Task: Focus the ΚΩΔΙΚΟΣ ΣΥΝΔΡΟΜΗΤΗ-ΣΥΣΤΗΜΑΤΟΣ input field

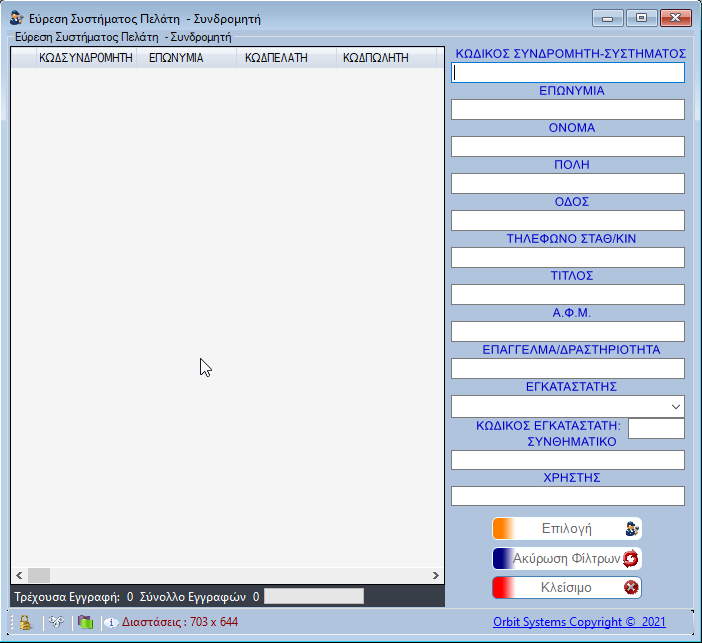Action: click(568, 73)
